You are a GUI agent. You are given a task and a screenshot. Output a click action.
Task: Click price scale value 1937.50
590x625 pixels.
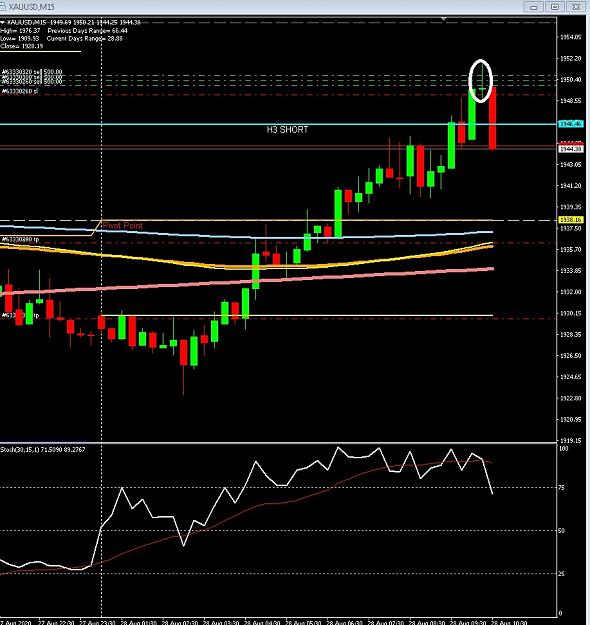click(570, 228)
